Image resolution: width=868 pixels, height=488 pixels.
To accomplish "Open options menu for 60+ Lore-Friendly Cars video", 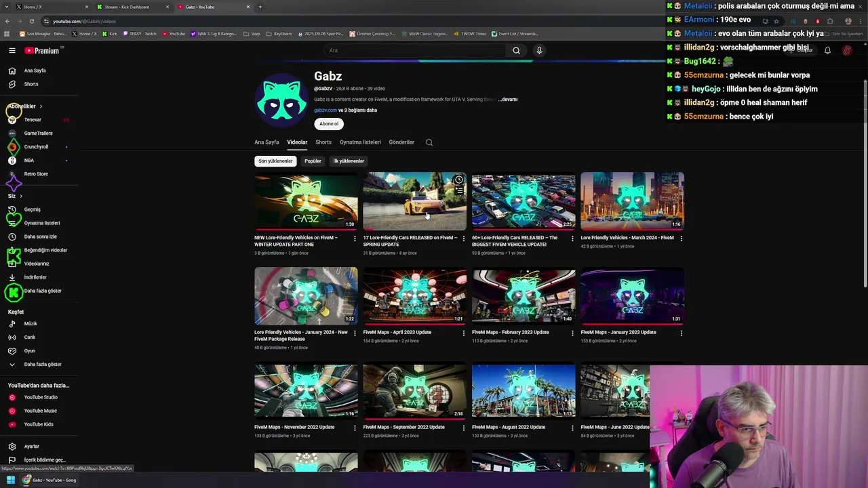I will [572, 239].
